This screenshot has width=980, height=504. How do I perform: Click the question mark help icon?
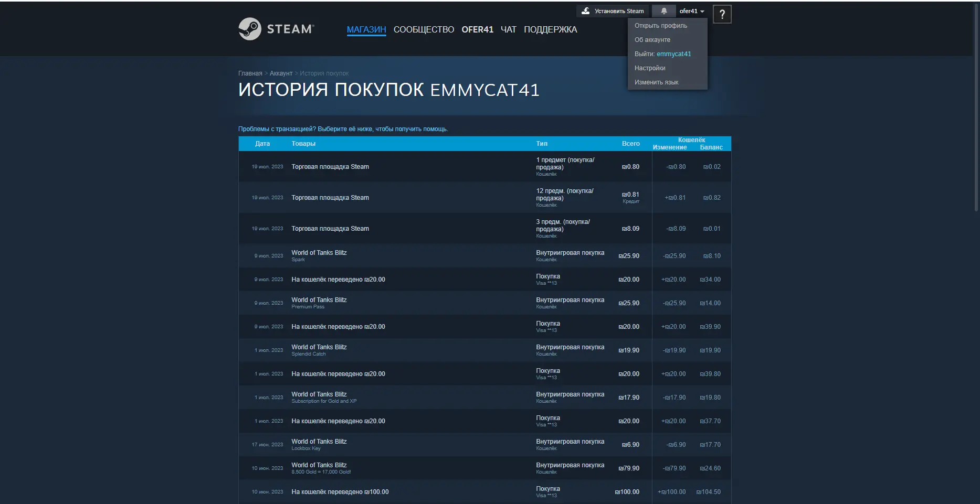tap(722, 15)
